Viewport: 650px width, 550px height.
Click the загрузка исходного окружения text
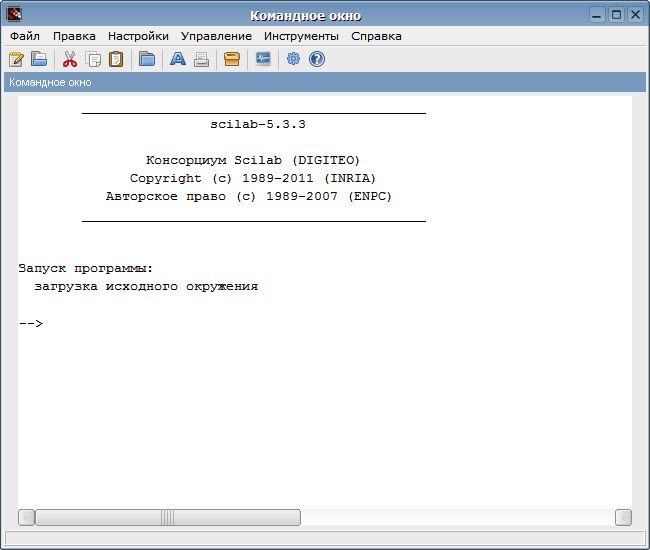(146, 287)
